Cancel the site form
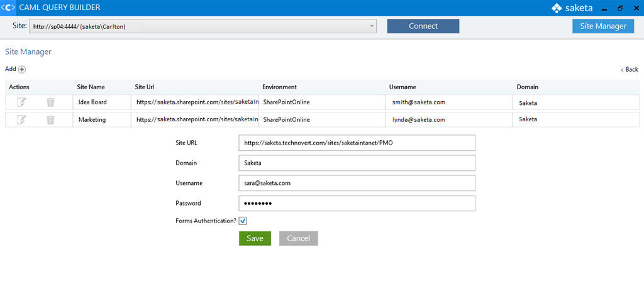Image resolution: width=644 pixels, height=291 pixels. click(299, 238)
